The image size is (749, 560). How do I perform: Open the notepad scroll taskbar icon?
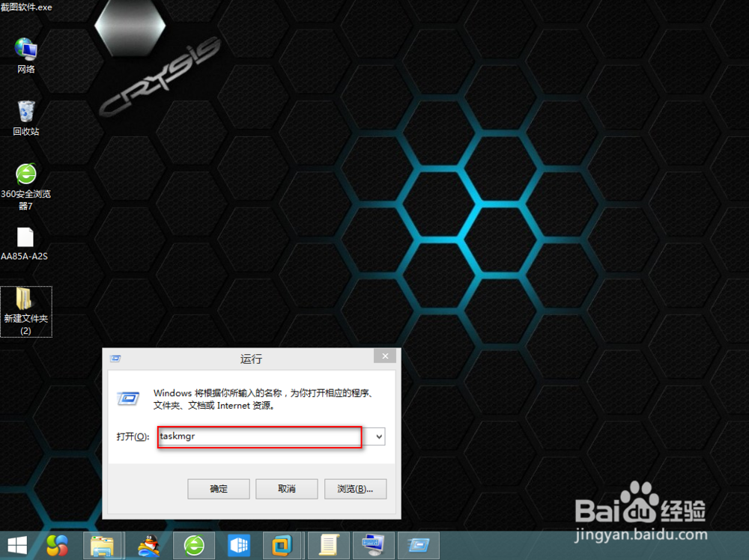point(329,545)
